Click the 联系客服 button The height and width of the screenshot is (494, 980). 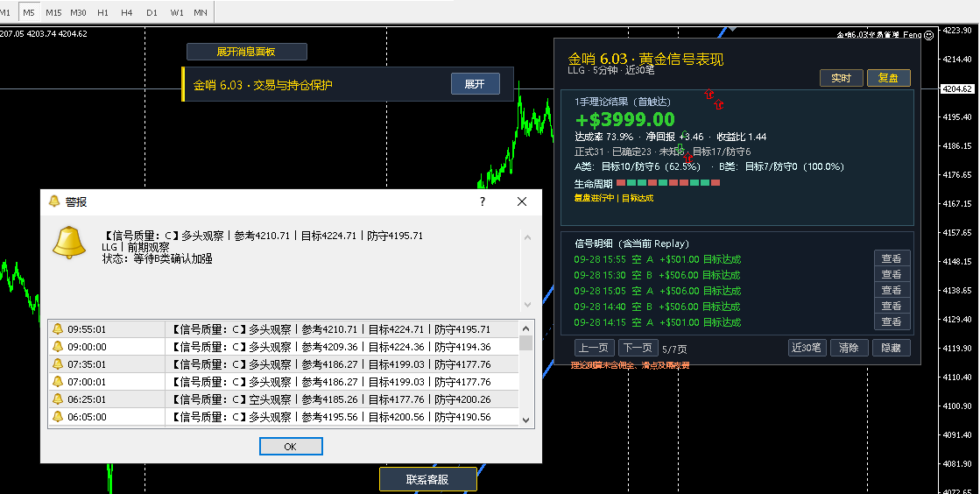pyautogui.click(x=427, y=480)
